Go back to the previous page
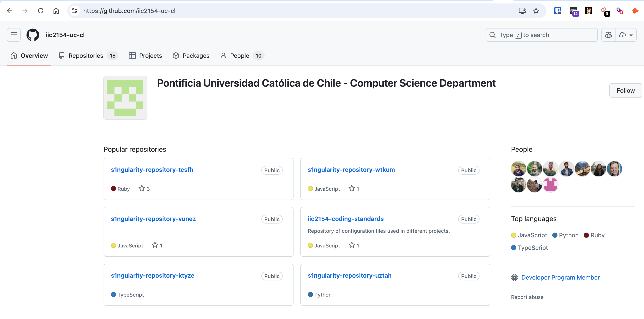Viewport: 644px width, 319px height. point(9,11)
